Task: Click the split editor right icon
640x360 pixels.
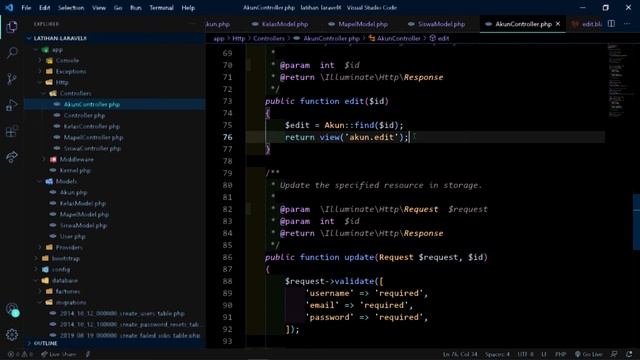Action: [x=611, y=24]
